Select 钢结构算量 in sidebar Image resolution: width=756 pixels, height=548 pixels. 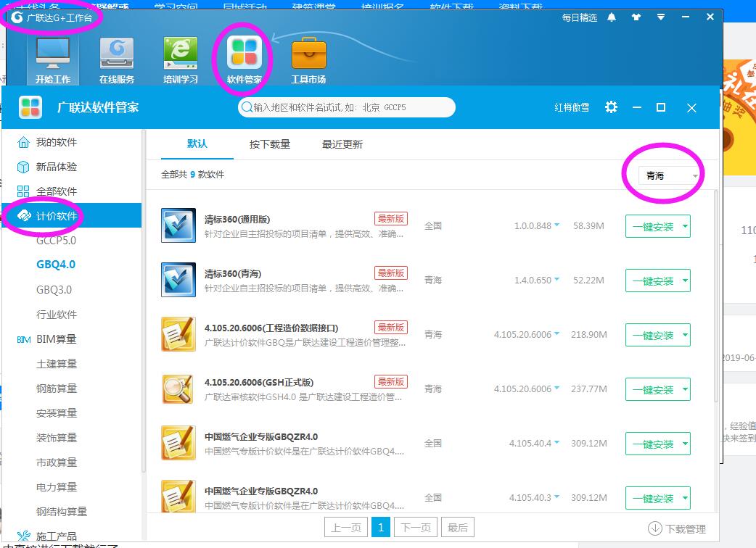(62, 512)
